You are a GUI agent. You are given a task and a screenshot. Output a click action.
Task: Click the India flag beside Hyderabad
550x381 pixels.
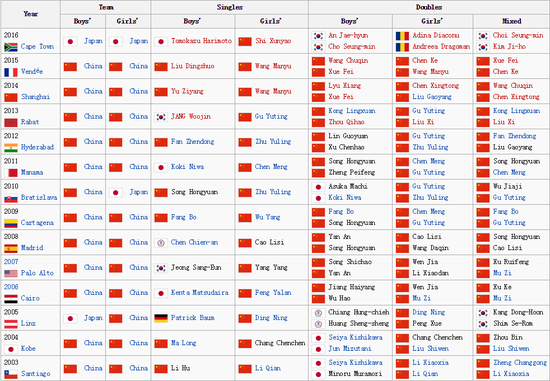click(x=11, y=148)
